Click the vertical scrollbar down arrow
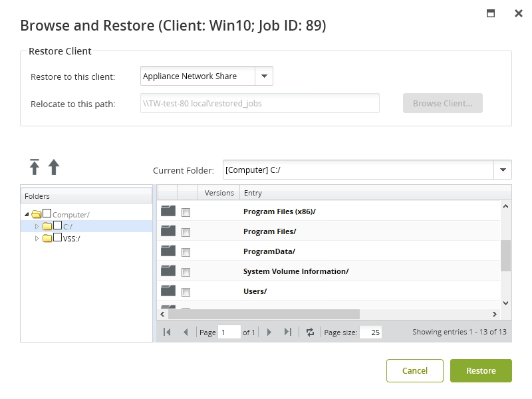The width and height of the screenshot is (532, 399). click(x=505, y=303)
